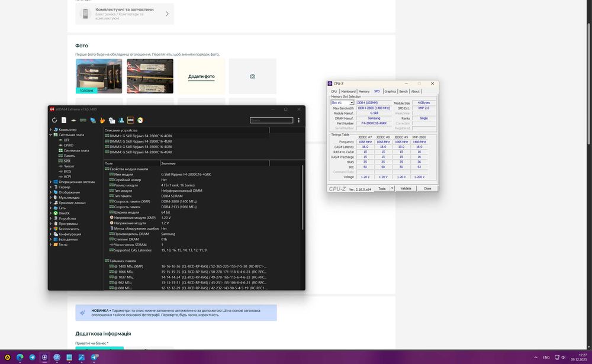The height and width of the screenshot is (364, 592).
Task: Open the first Telegram icon in the taskbar
Action: (x=32, y=357)
